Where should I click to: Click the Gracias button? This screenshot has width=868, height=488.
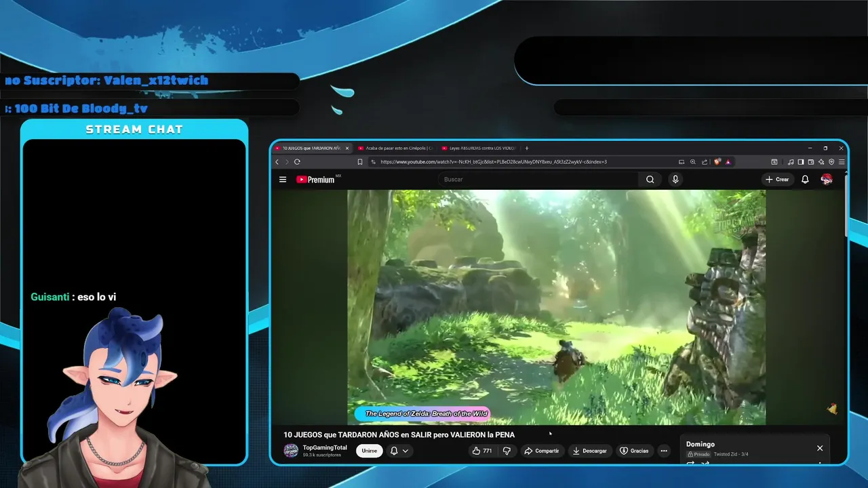(634, 451)
